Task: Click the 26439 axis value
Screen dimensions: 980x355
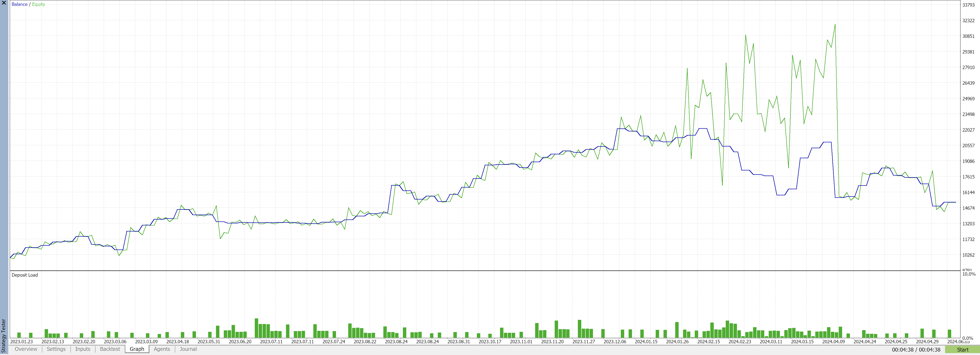Action: click(x=968, y=83)
